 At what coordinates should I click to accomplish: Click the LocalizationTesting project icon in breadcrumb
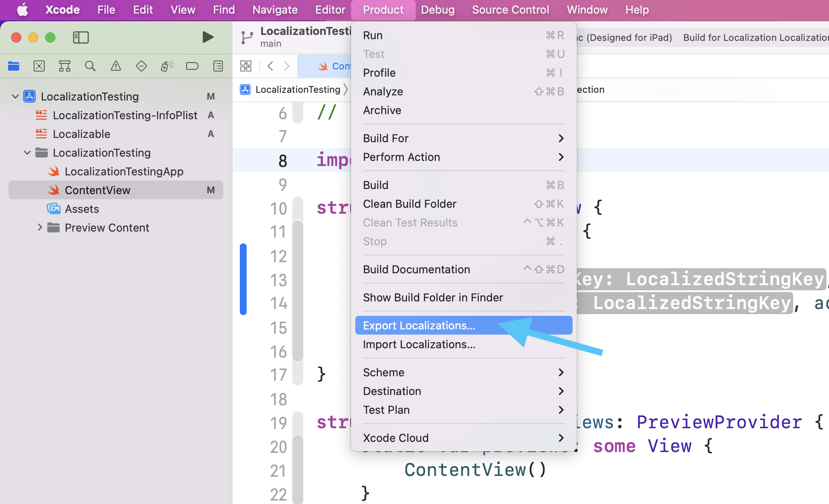pos(245,89)
